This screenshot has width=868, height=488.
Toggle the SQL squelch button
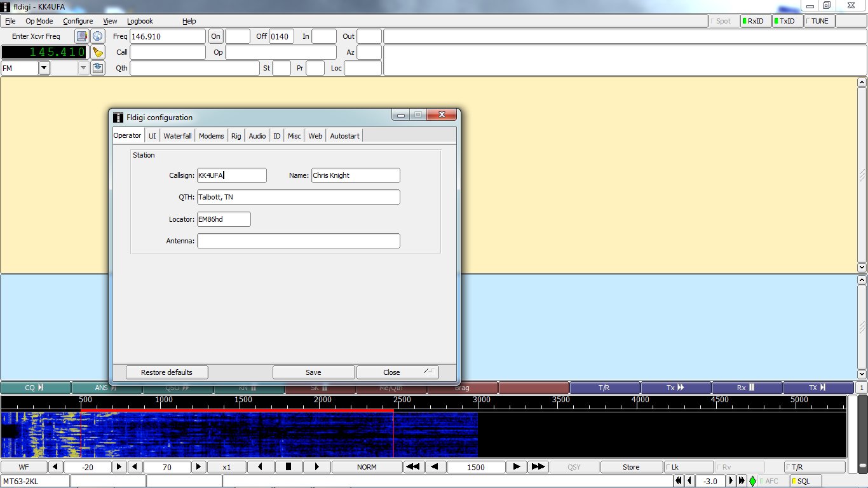(805, 481)
